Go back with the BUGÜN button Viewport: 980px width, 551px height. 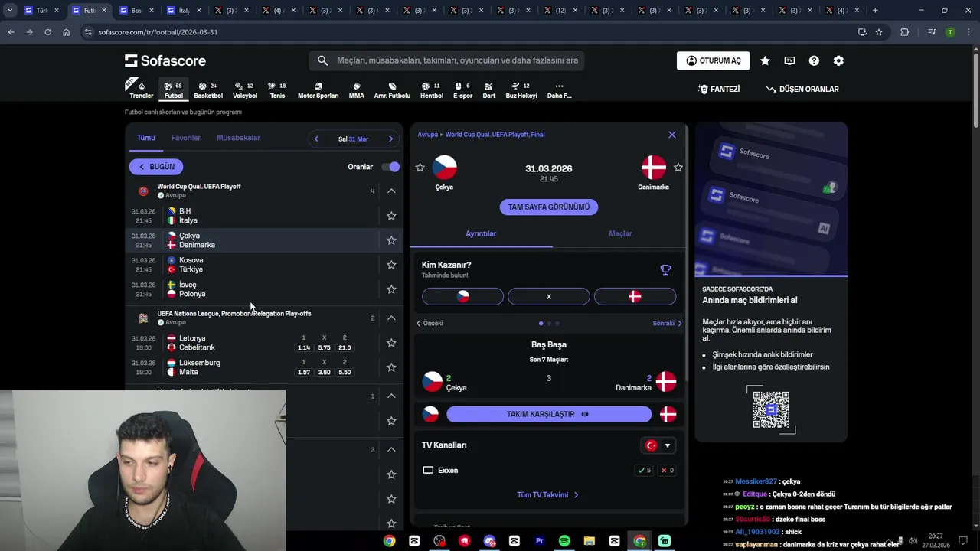156,167
